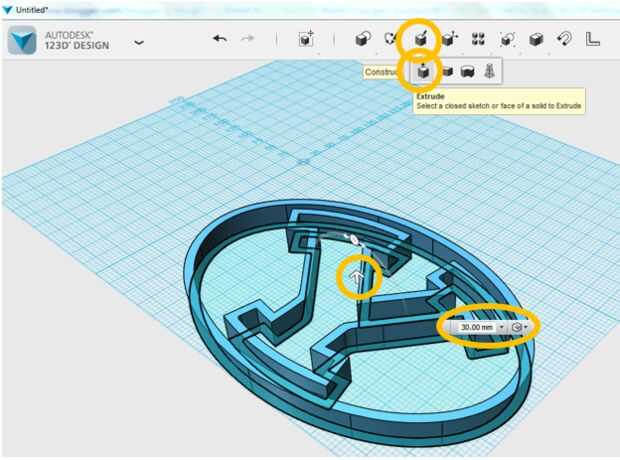Open the Transform tool
The width and height of the screenshot is (620, 460).
pos(306,39)
